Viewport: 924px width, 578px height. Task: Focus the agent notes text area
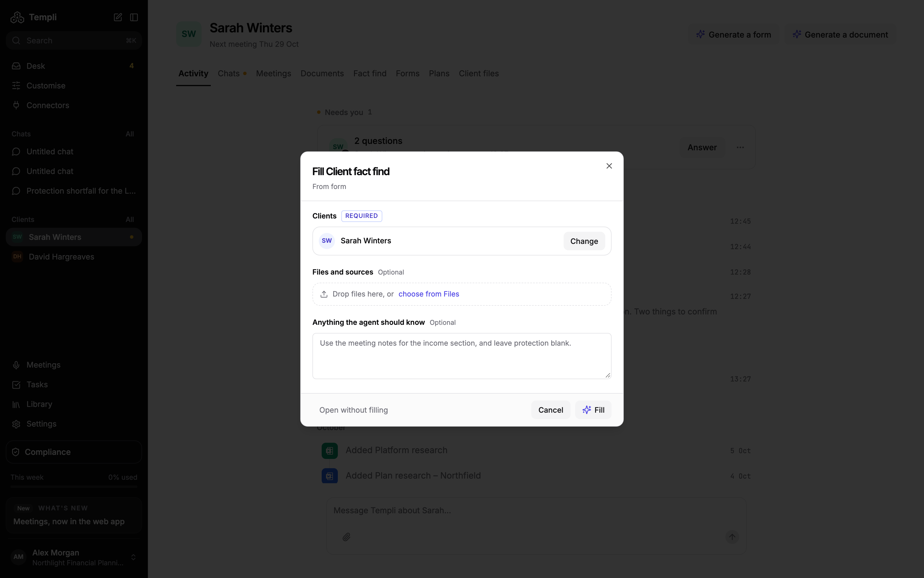[x=462, y=356]
